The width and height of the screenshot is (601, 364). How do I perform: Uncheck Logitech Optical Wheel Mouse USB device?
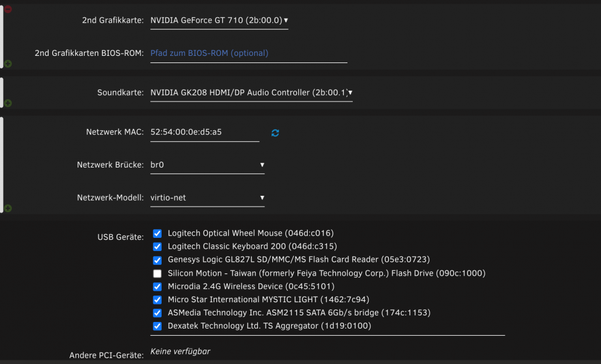(x=157, y=233)
